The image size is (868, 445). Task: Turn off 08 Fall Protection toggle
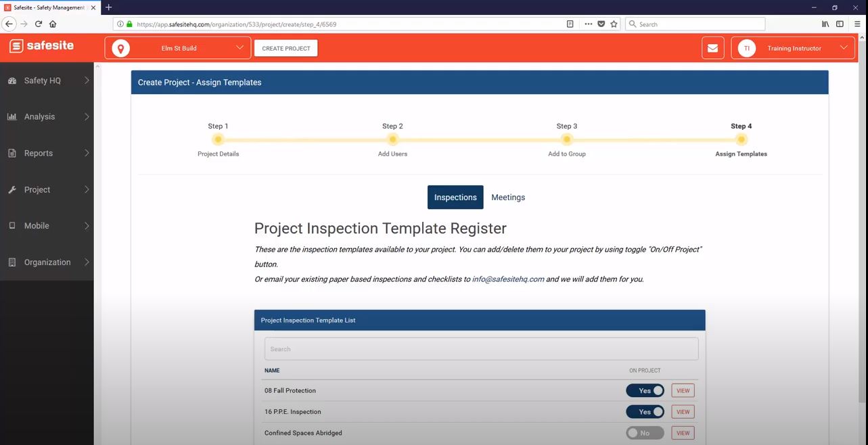[645, 390]
